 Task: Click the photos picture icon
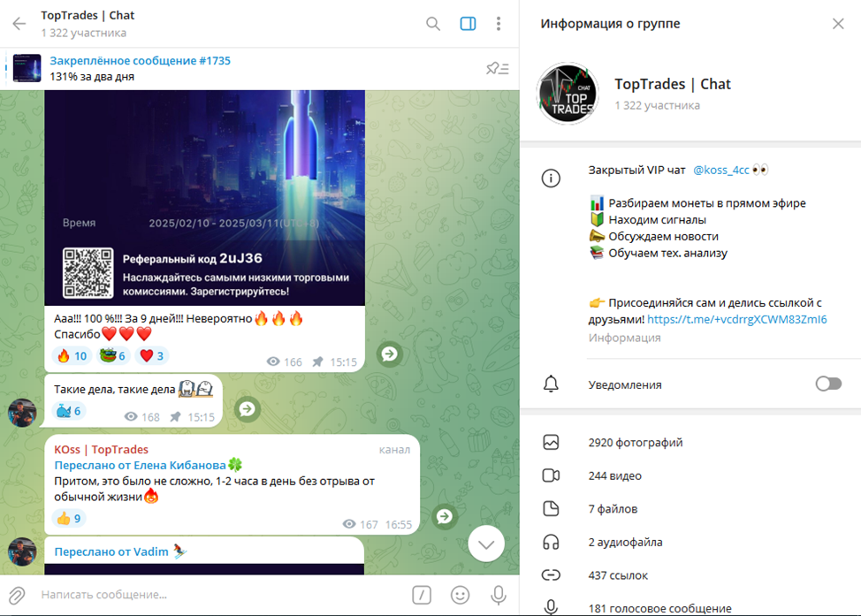click(551, 443)
